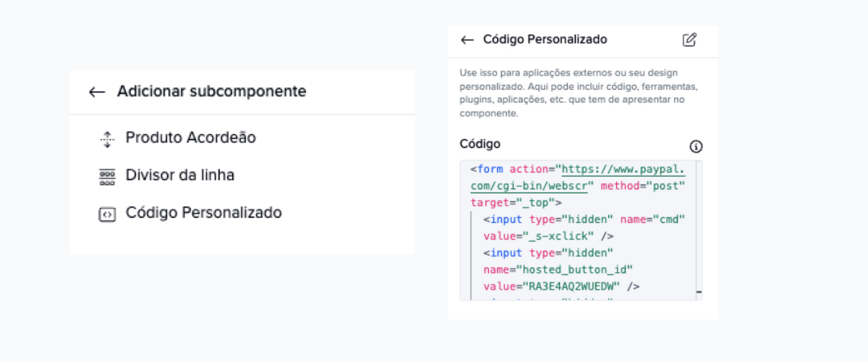The image size is (868, 362).
Task: Select Código Personalizado subcomponent
Action: (203, 213)
